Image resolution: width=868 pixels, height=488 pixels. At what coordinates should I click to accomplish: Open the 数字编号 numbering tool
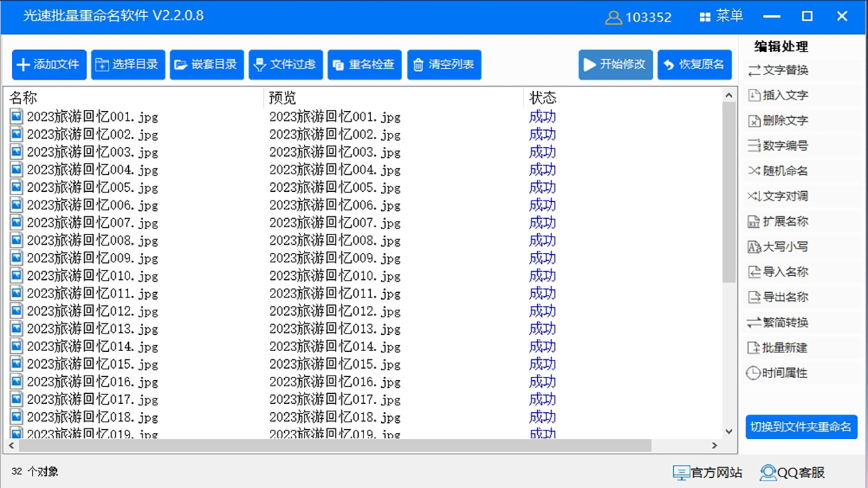(775, 145)
